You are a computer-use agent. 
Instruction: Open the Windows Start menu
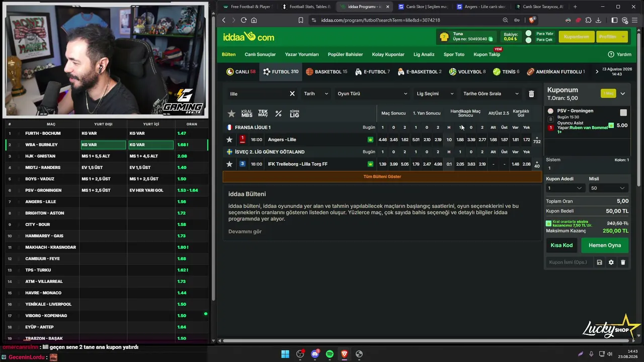pos(285,354)
